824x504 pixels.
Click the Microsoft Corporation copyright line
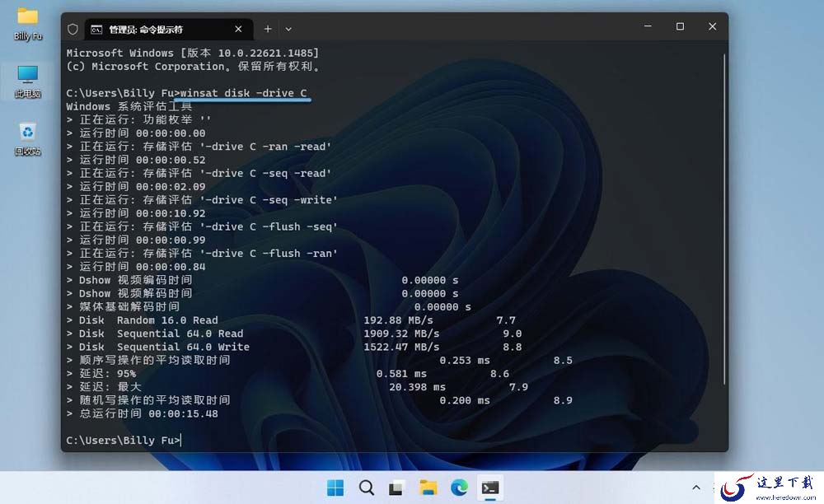(193, 67)
